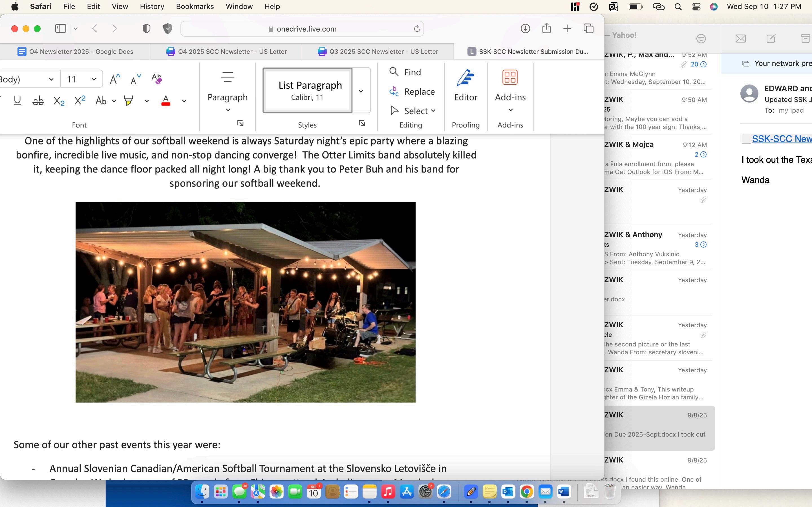Click the Editor proofing icon

(x=465, y=78)
